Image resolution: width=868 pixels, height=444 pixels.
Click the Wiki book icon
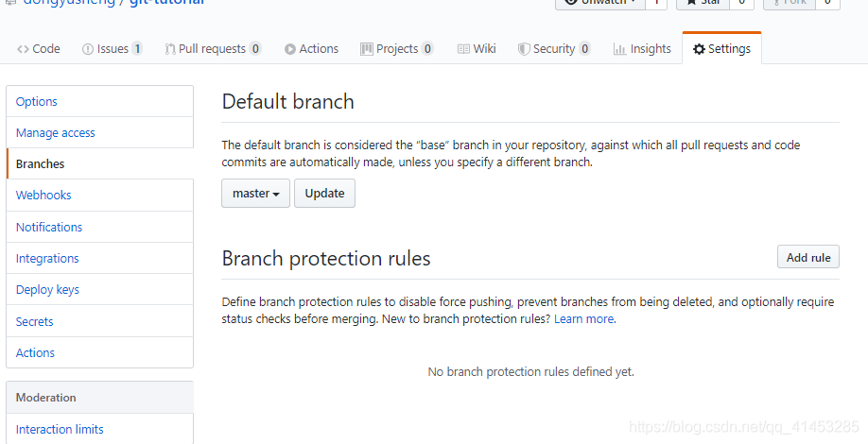[463, 49]
